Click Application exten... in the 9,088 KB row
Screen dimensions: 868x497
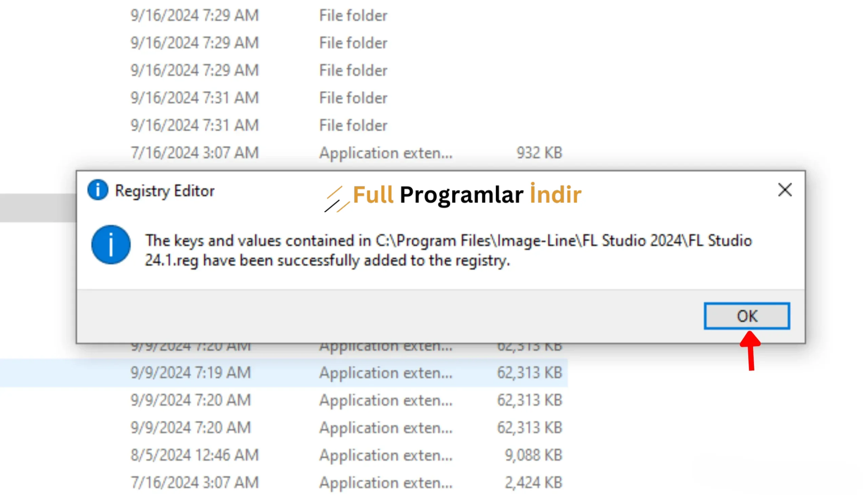386,455
